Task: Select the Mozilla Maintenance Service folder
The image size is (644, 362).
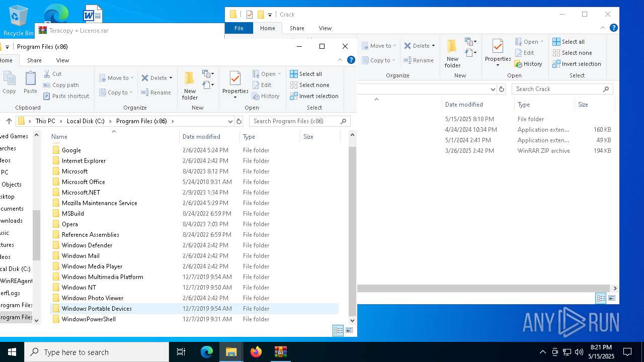Action: click(99, 203)
